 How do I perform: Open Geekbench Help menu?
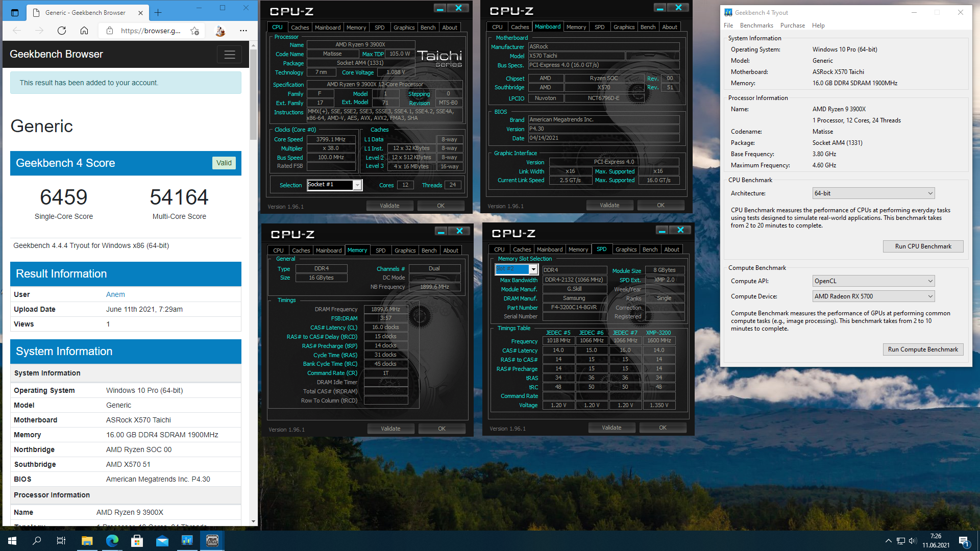[x=818, y=26]
